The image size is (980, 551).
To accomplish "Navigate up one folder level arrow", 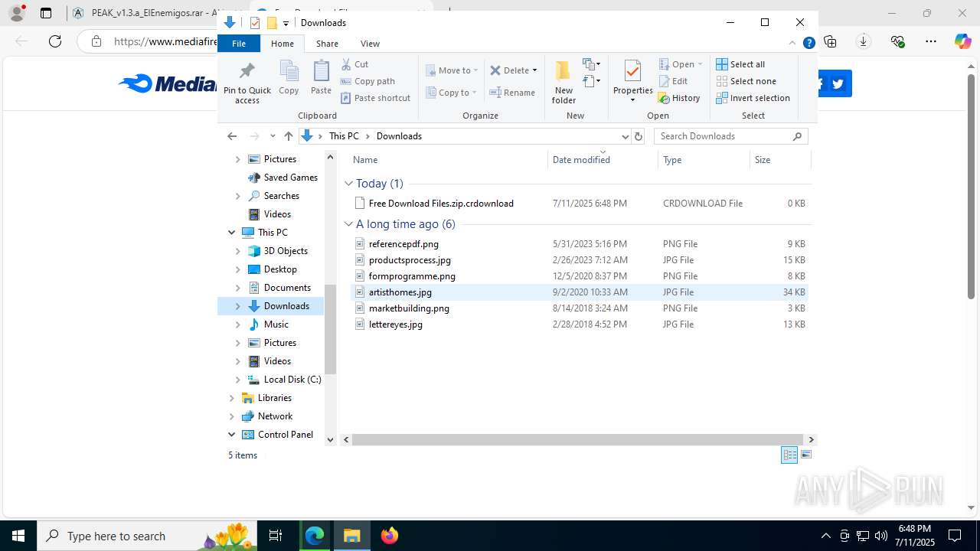I will pos(288,136).
